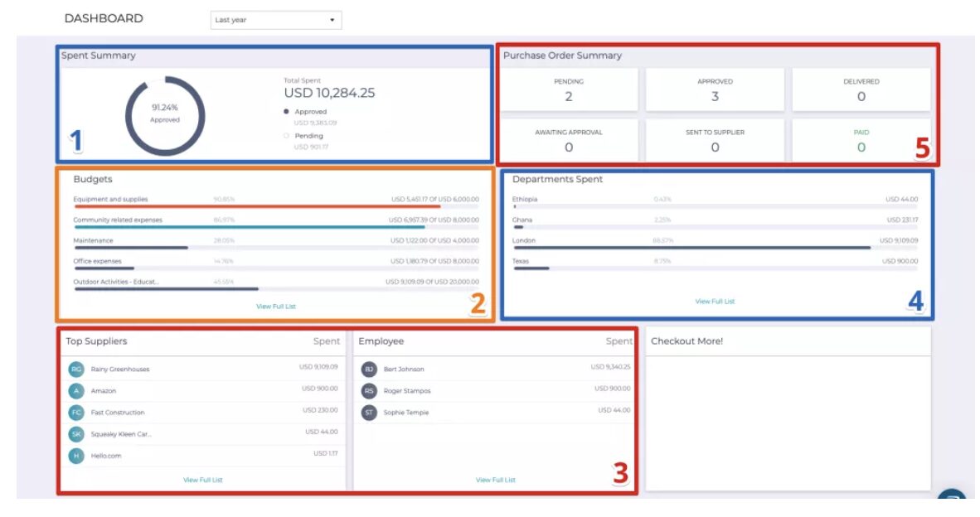The width and height of the screenshot is (980, 517).
Task: Click the Maintenance budget progress bar
Action: [276, 248]
